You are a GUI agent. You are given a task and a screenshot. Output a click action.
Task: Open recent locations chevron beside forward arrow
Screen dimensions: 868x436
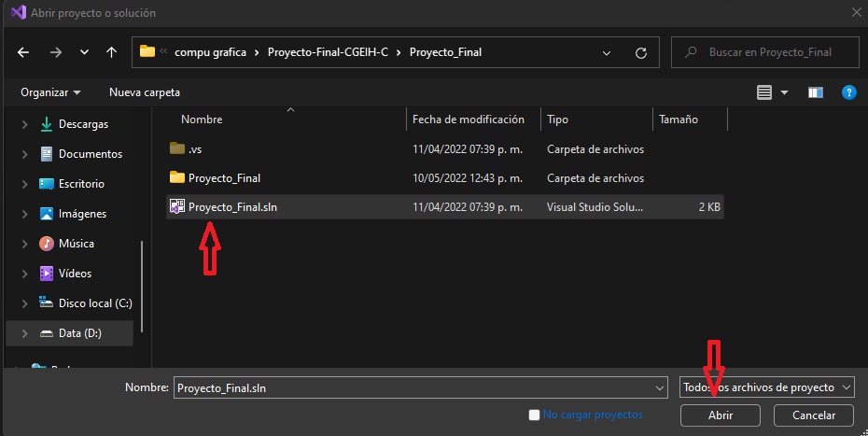click(84, 52)
